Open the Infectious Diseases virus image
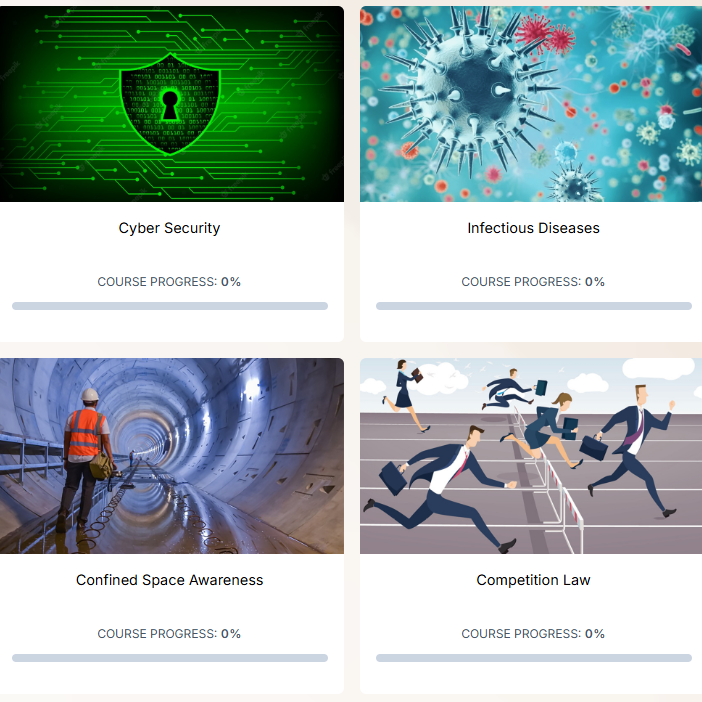702x702 pixels. [531, 104]
